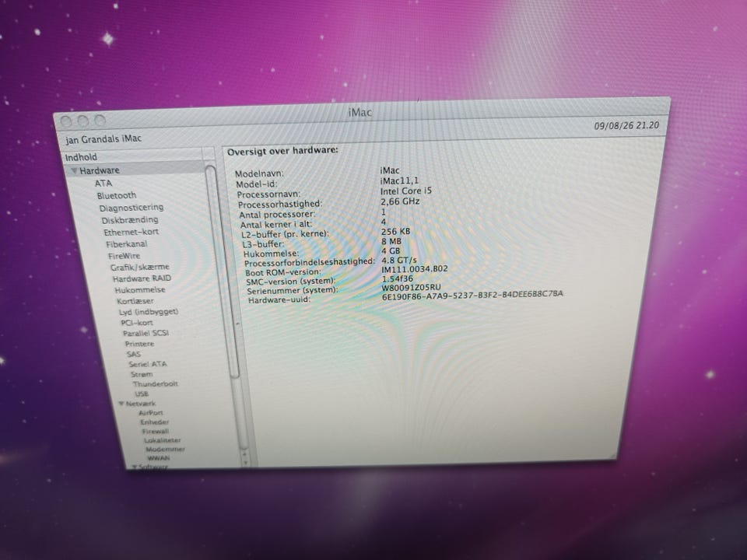Image resolution: width=747 pixels, height=560 pixels.
Task: Select the Netværk category label
Action: coord(141,404)
